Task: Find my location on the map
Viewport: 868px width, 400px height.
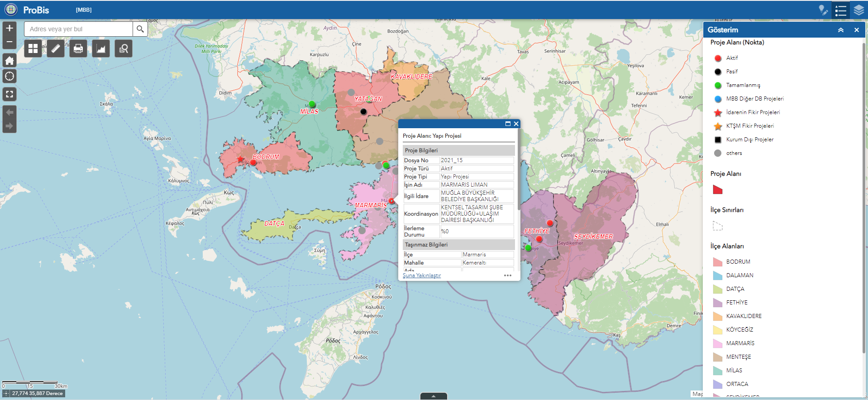Action: [10, 76]
